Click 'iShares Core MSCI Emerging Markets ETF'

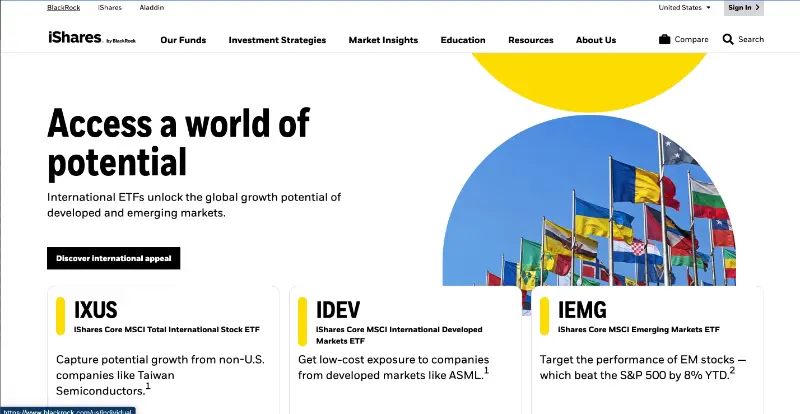[639, 330]
